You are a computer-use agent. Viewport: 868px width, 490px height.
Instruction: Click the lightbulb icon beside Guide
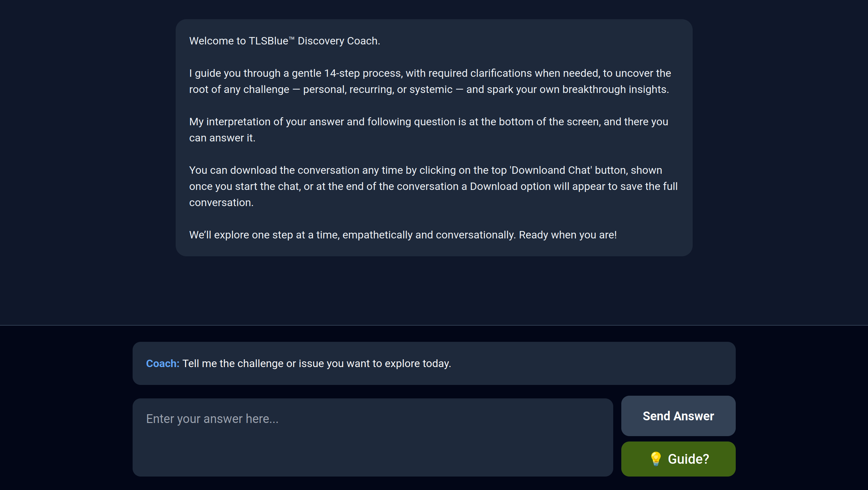pos(655,459)
